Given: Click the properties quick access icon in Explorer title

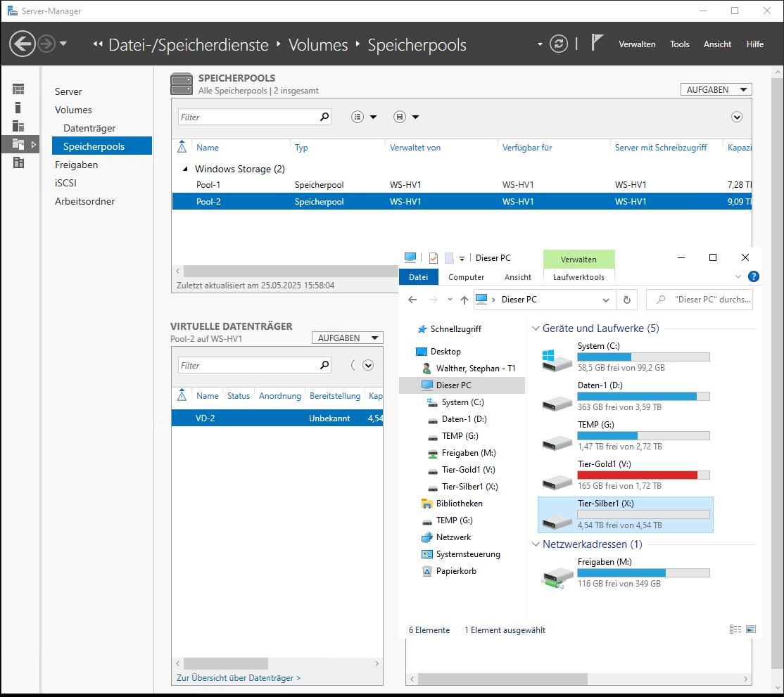Looking at the screenshot, I should [x=434, y=258].
